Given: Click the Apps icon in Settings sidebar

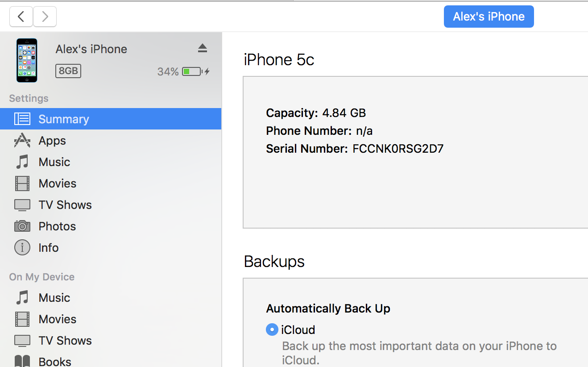Looking at the screenshot, I should (x=22, y=141).
